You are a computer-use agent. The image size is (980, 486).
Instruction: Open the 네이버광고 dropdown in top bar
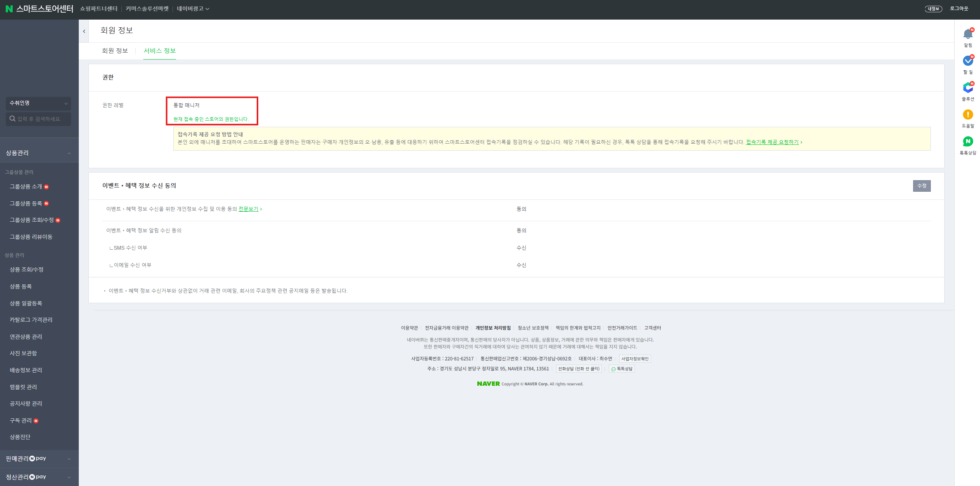193,9
